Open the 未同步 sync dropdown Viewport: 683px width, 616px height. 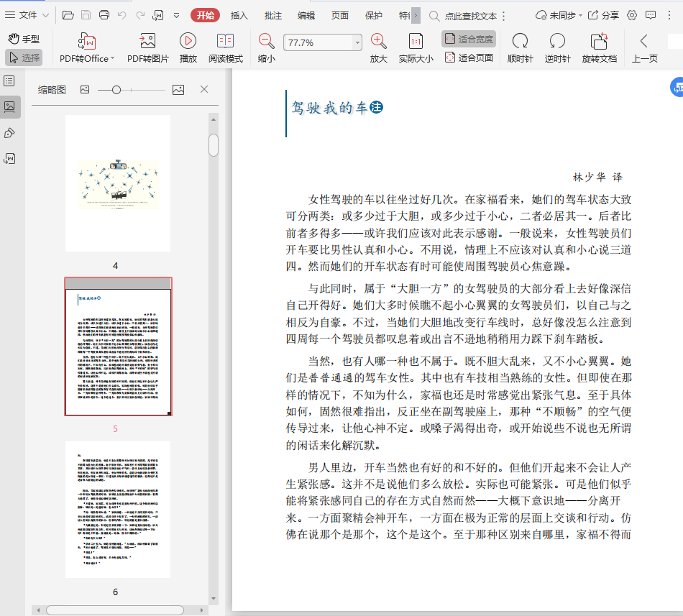point(559,16)
